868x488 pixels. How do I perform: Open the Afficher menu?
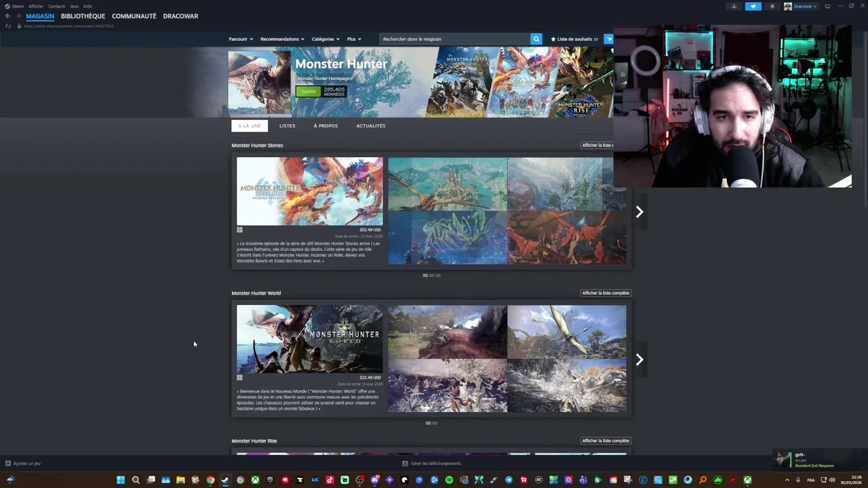coord(36,6)
